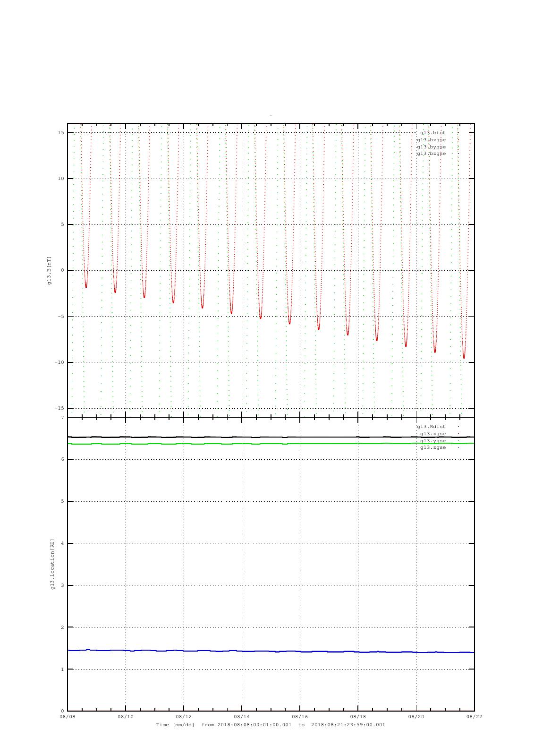
Task: Click the g13.bygse legend entry
Action: (x=431, y=146)
